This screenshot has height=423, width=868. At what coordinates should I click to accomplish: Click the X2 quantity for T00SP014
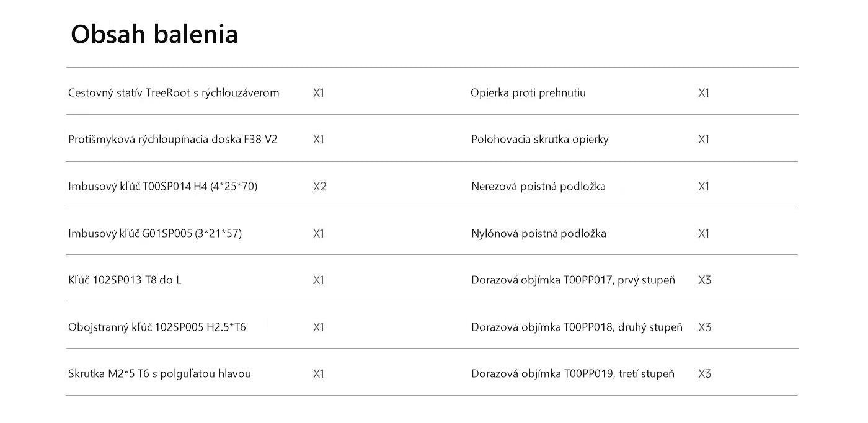(x=319, y=187)
